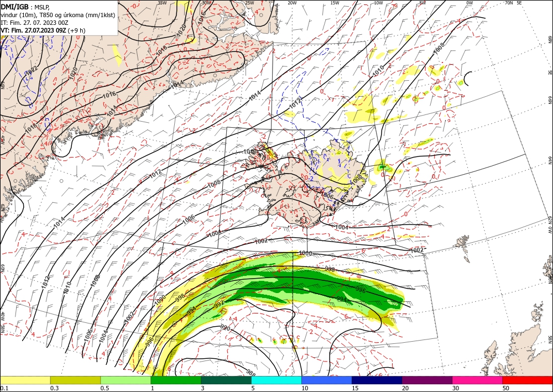Screen dimensions: 553x392
Task: Click the "0.3" legend value
Action: pyautogui.click(x=54, y=388)
